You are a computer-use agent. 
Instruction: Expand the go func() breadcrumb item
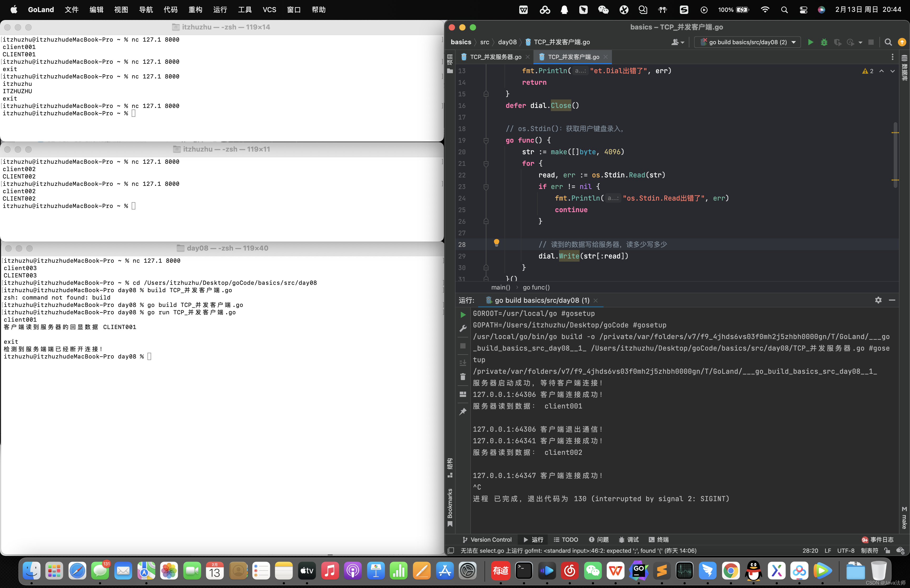coord(536,288)
